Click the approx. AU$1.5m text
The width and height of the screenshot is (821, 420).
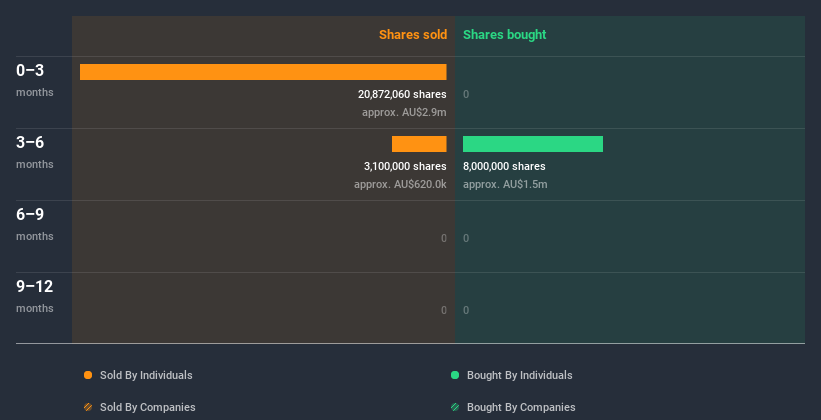click(505, 184)
